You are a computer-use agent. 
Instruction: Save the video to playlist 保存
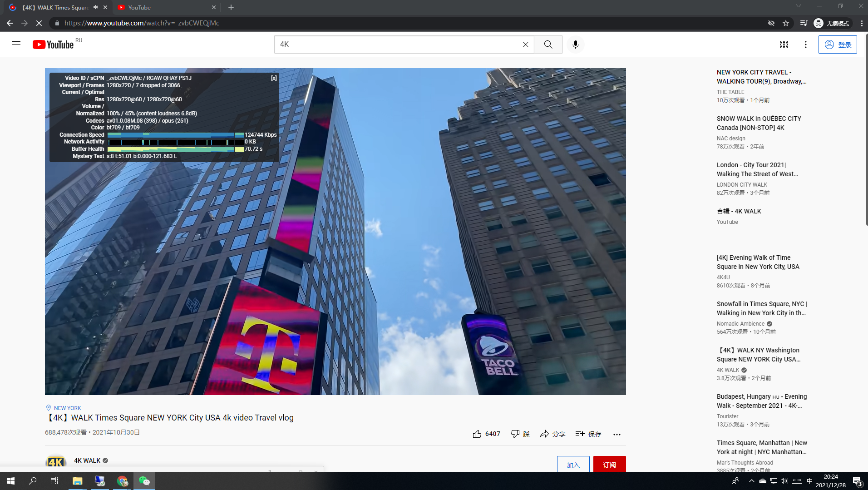pyautogui.click(x=588, y=434)
